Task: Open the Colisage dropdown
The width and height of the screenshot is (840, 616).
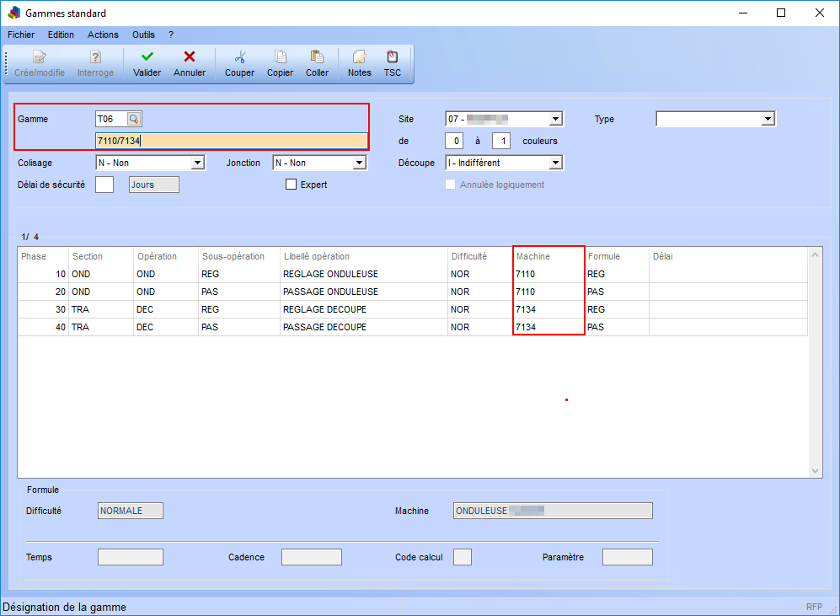Action: (x=198, y=163)
